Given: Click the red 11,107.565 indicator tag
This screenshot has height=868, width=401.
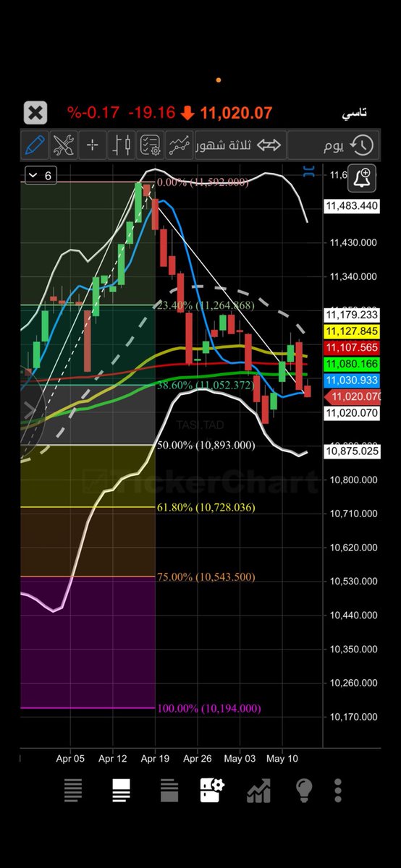Looking at the screenshot, I should coord(353,347).
